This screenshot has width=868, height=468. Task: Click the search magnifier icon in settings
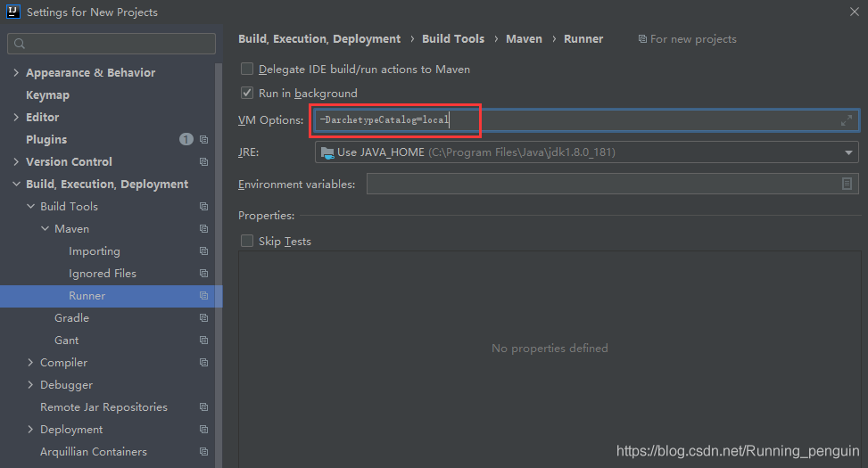[20, 44]
